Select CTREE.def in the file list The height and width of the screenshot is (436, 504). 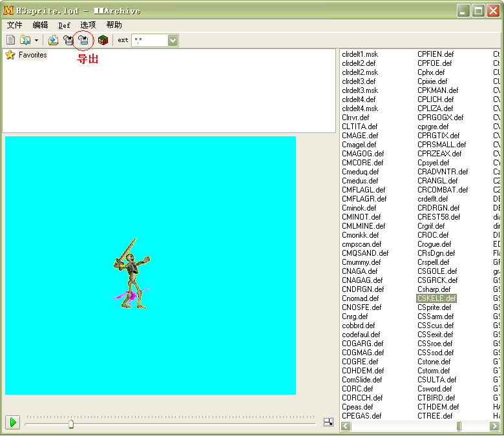click(435, 416)
